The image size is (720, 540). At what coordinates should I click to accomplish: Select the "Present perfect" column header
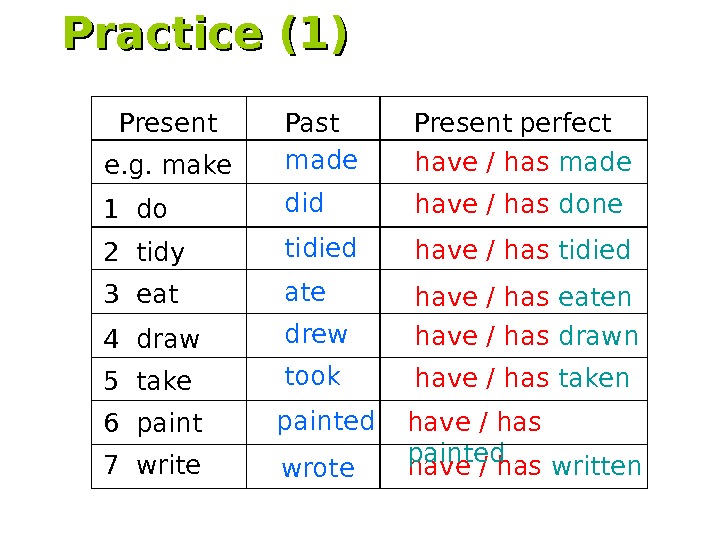pos(512,123)
